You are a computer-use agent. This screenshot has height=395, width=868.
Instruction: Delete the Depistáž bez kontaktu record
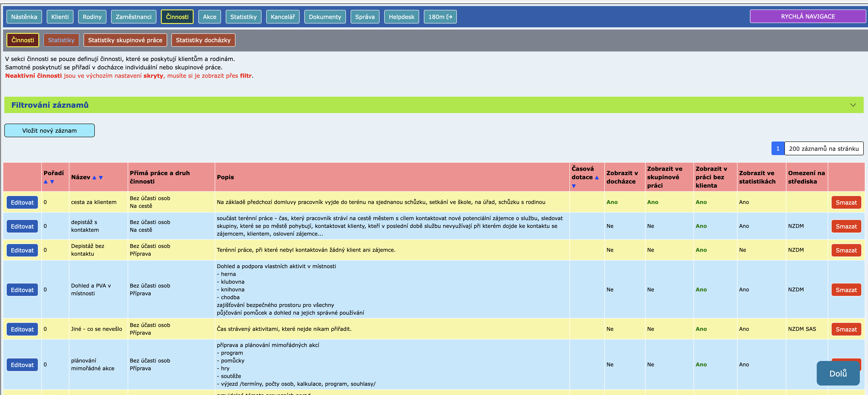pyautogui.click(x=846, y=250)
